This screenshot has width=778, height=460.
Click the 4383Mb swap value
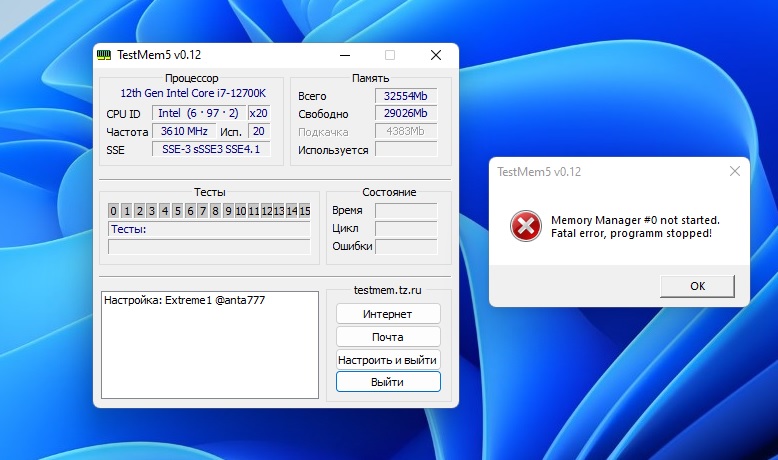406,131
